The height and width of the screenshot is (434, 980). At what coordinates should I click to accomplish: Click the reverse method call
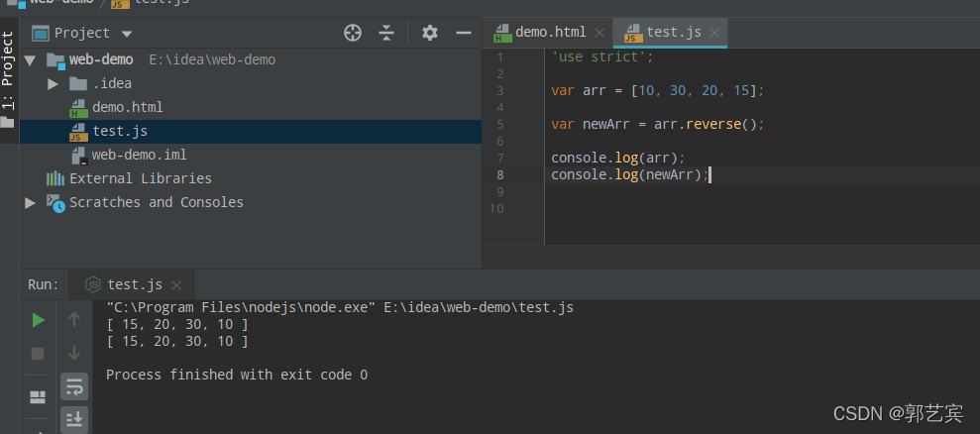click(713, 125)
